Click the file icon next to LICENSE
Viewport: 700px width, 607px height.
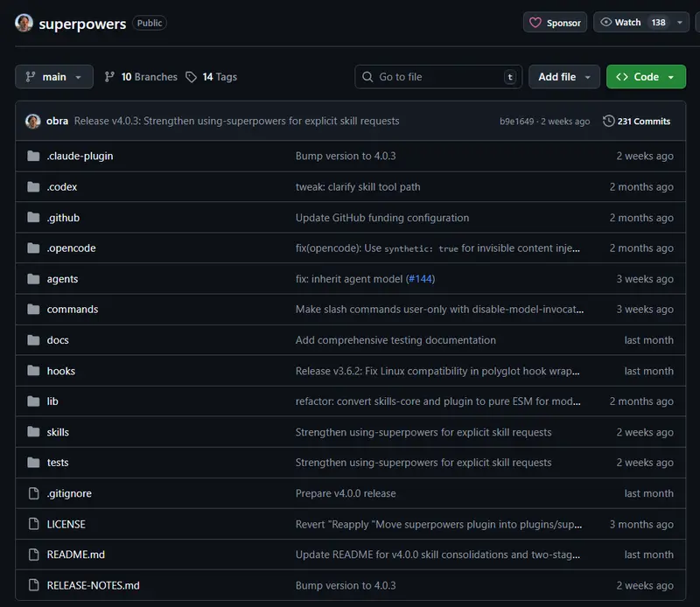(x=33, y=524)
